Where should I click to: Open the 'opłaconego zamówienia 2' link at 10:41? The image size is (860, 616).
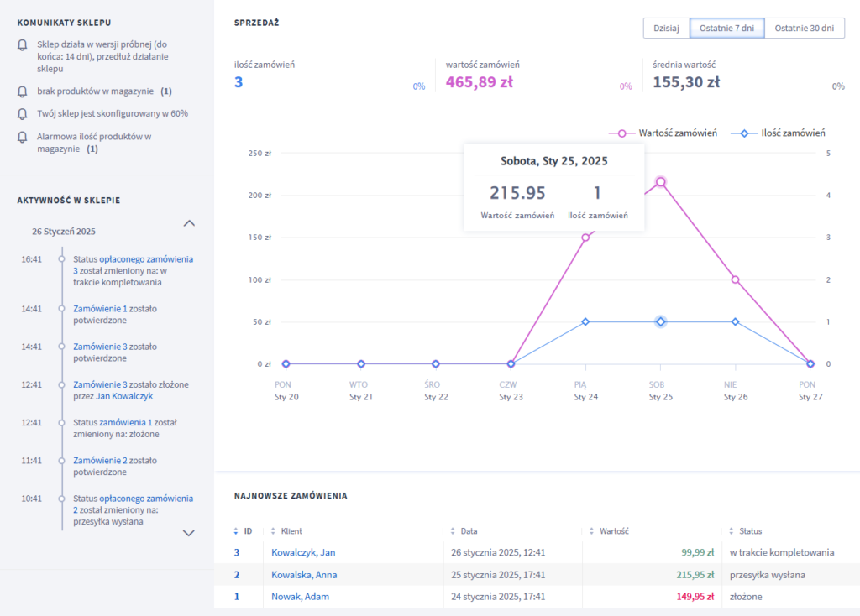click(134, 504)
